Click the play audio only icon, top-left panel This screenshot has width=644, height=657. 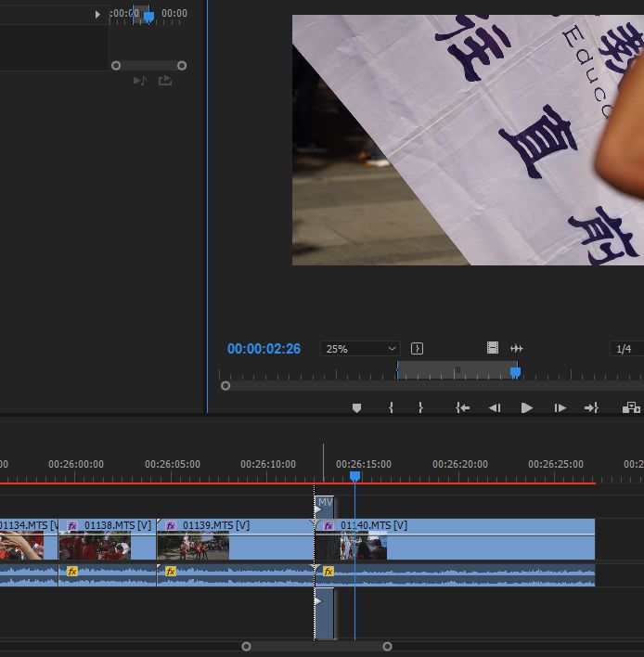(x=139, y=81)
